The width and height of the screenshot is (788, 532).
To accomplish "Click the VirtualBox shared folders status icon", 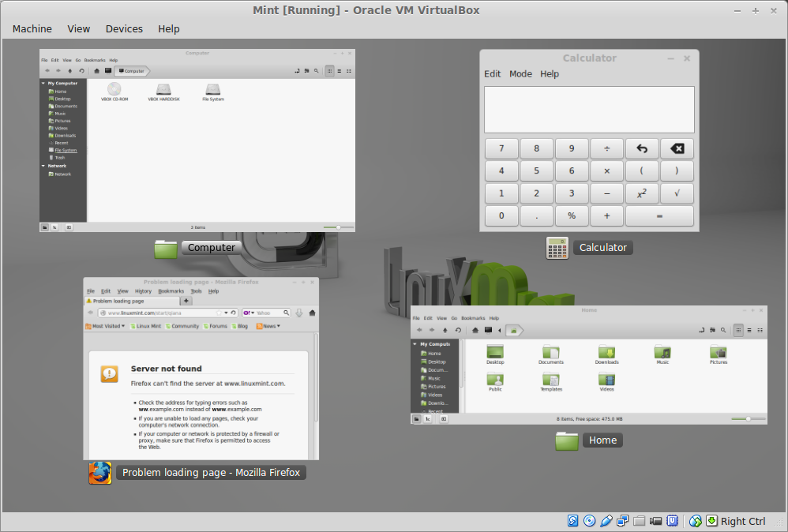I will tap(639, 521).
